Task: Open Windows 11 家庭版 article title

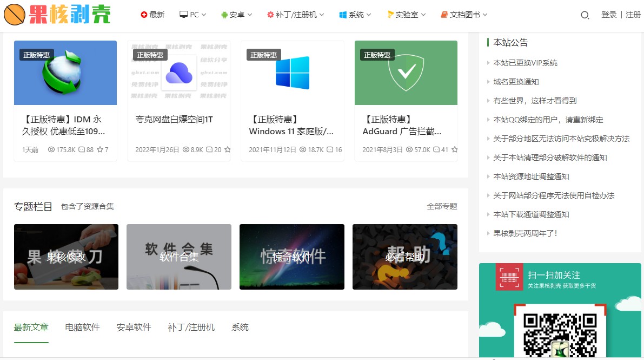Action: [x=291, y=126]
